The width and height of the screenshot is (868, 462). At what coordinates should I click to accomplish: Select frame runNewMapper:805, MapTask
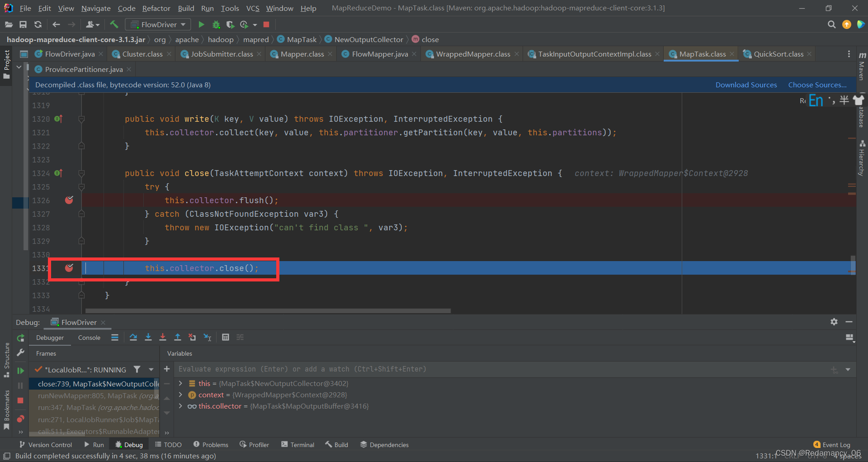click(94, 395)
